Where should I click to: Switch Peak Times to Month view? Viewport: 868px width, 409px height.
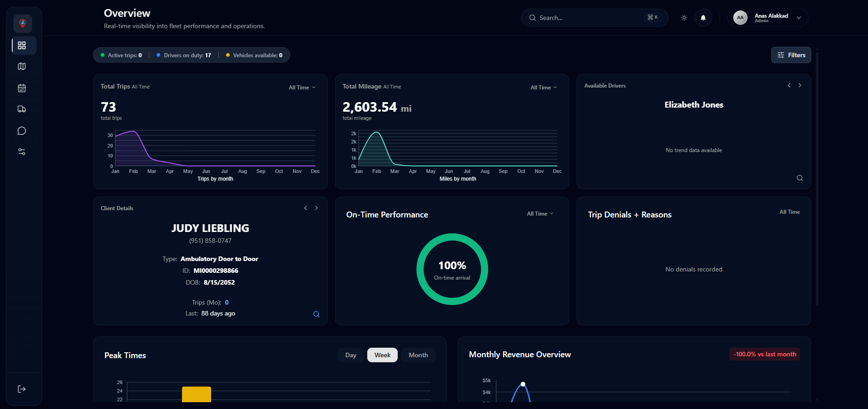(418, 355)
